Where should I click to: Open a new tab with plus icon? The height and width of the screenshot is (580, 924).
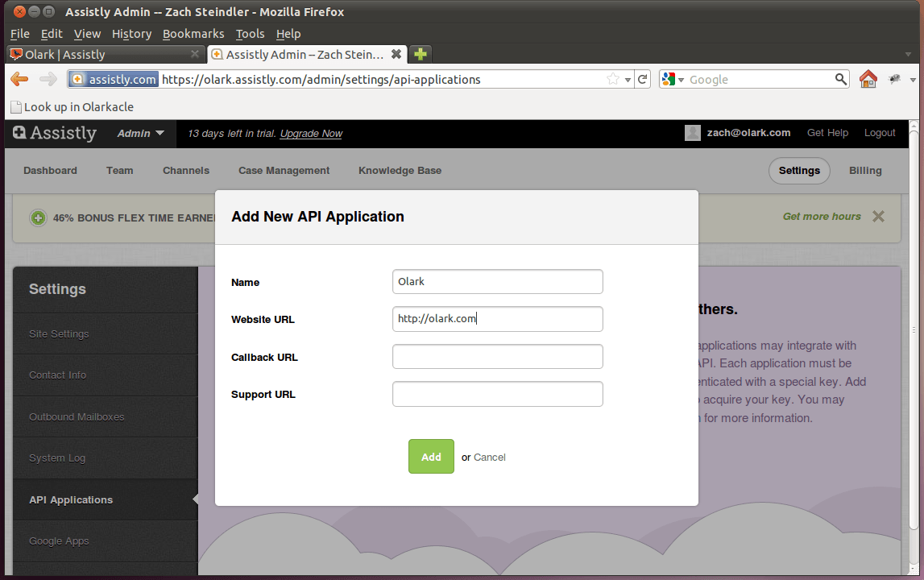(x=420, y=54)
